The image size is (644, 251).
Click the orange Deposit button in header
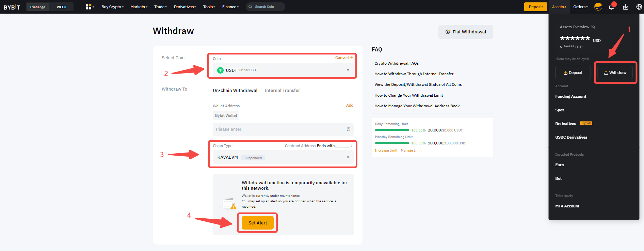point(536,7)
